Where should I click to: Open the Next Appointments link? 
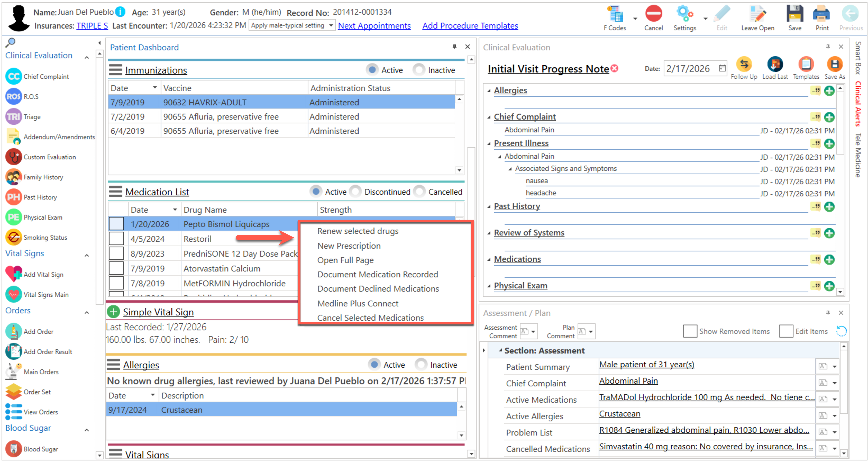coord(374,26)
